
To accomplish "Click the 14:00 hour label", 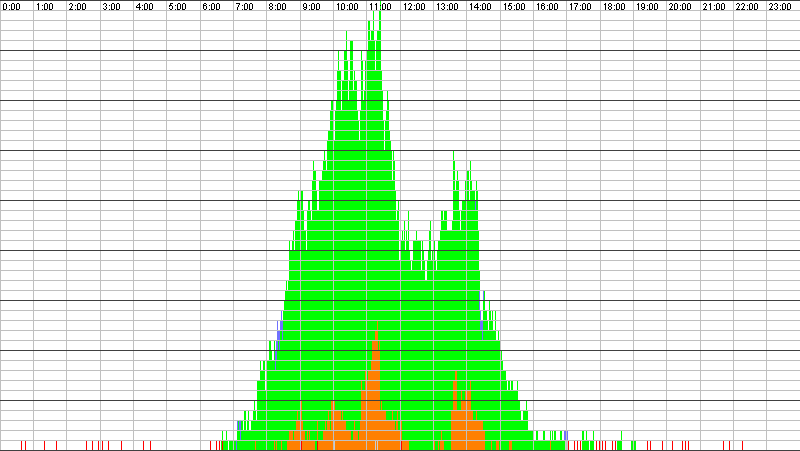I will 480,7.
